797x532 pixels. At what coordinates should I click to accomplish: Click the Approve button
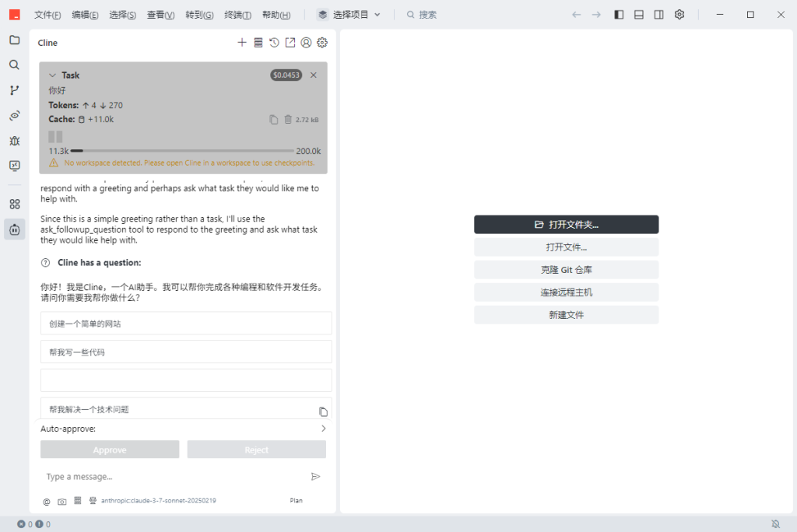pos(110,450)
